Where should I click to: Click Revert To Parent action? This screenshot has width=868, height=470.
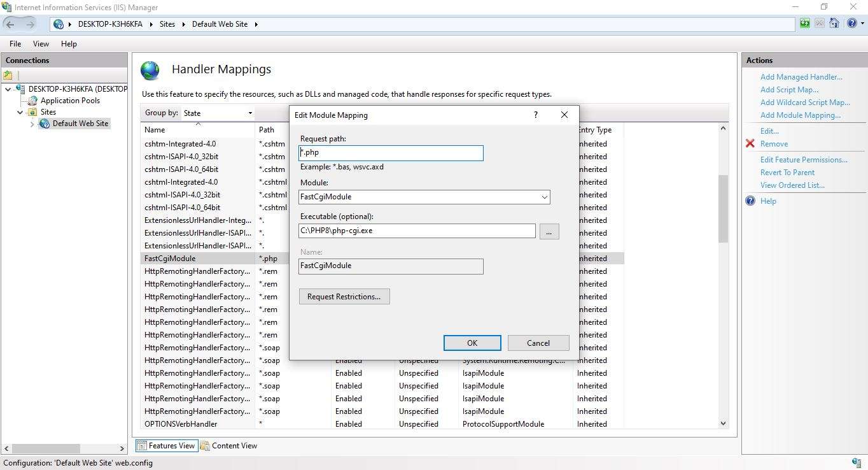click(787, 173)
